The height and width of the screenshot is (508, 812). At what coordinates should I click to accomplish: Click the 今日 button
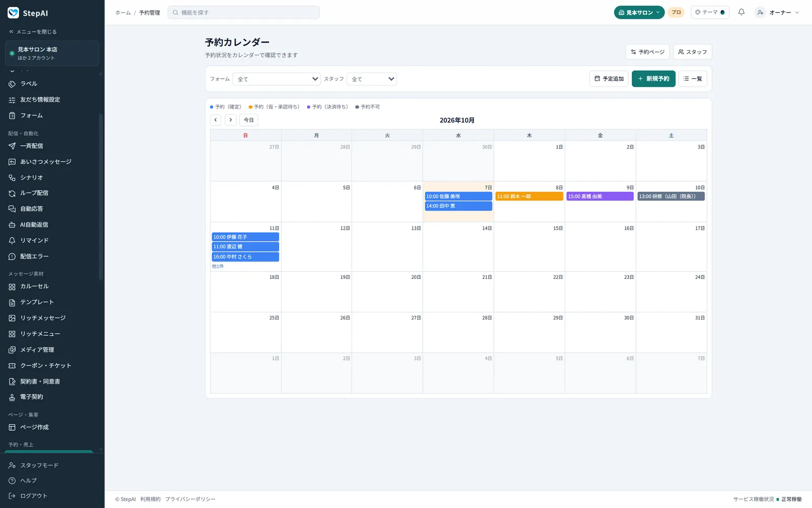coord(249,120)
